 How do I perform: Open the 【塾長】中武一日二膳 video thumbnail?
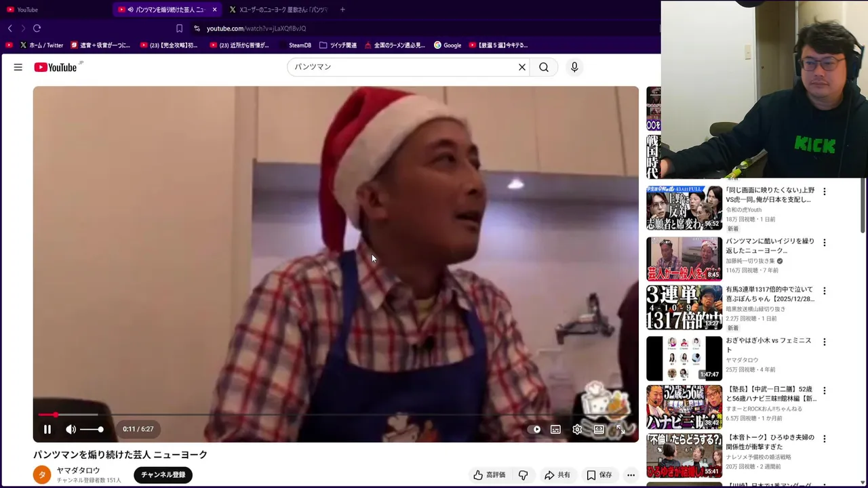pos(684,407)
